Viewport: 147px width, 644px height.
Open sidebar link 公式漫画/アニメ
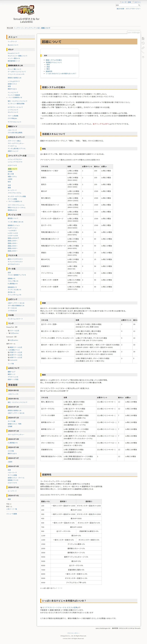(x=14, y=350)
